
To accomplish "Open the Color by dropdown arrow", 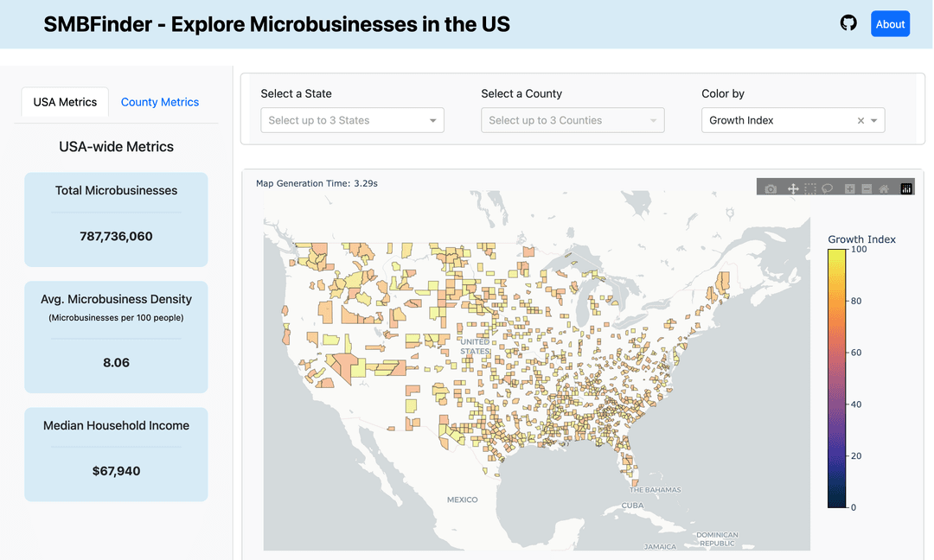I will pyautogui.click(x=874, y=121).
